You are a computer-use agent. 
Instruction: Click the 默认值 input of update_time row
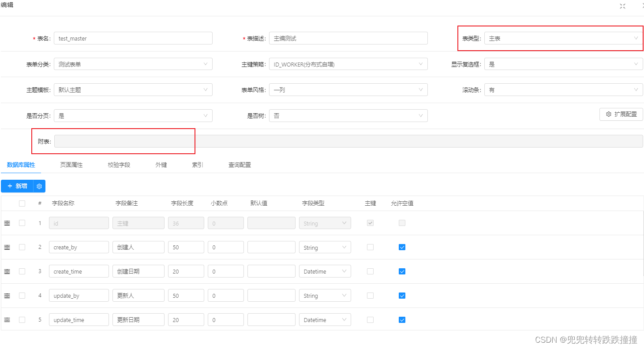tap(271, 320)
